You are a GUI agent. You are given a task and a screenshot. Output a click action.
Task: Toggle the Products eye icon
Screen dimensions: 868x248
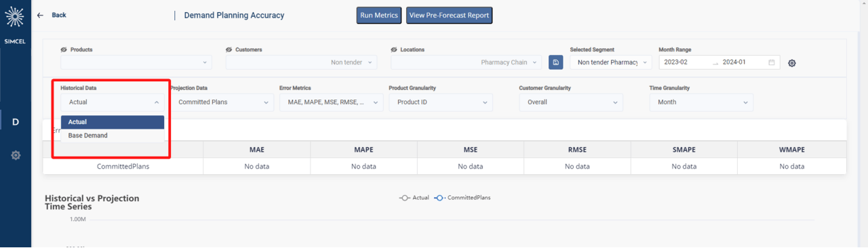64,49
